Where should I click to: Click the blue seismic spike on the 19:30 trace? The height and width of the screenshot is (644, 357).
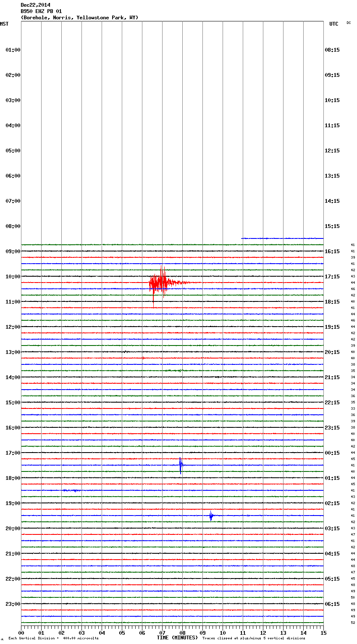click(x=211, y=516)
